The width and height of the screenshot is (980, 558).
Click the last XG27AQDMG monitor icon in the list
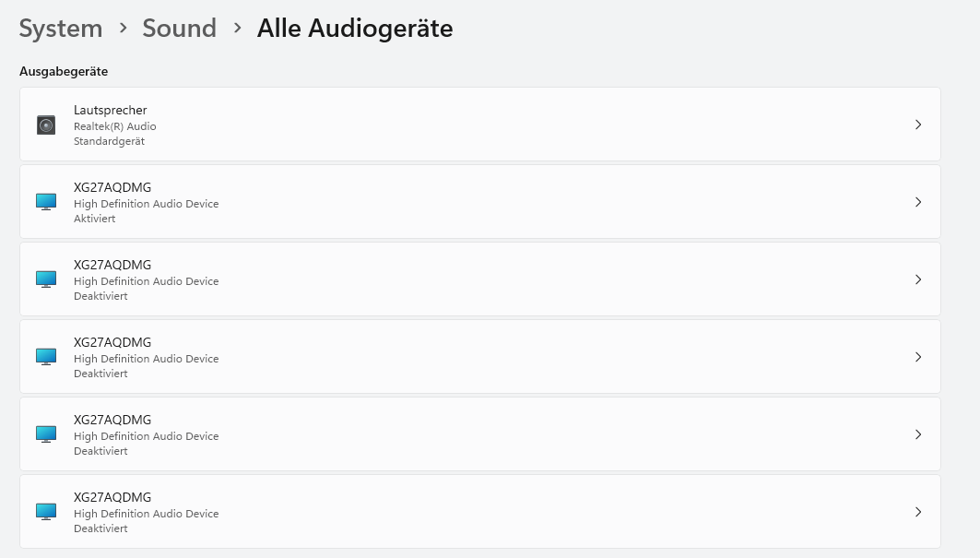46,512
